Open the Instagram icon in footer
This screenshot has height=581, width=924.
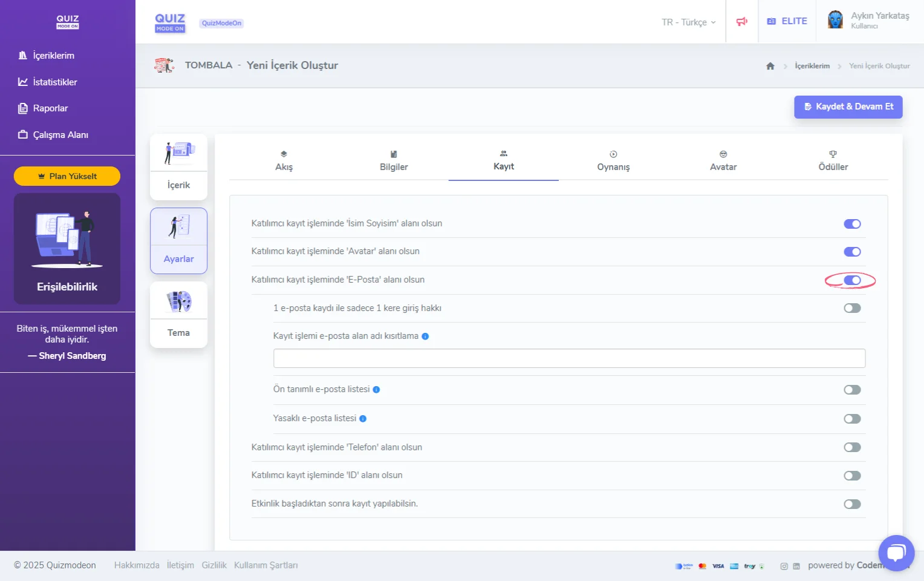(x=784, y=566)
